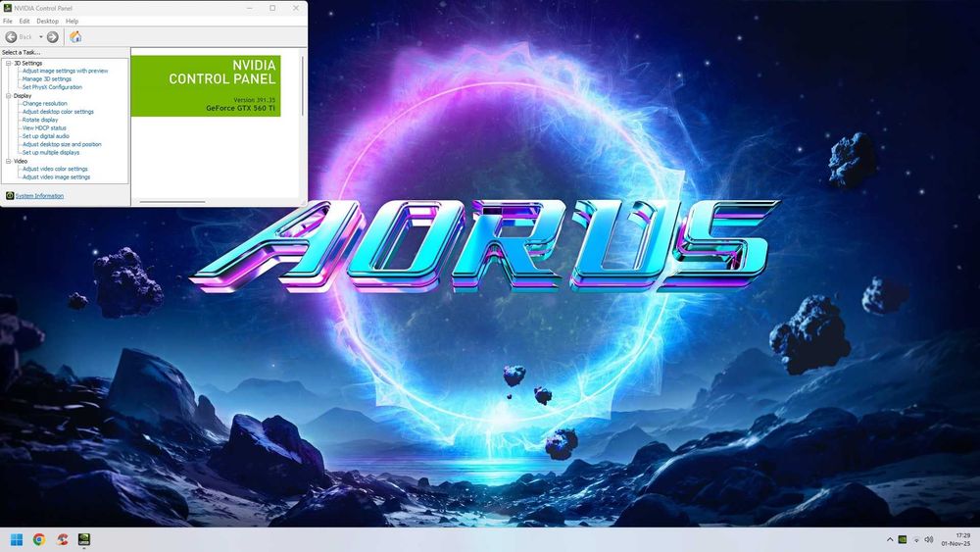Select Adjust desktop color settings

[58, 111]
